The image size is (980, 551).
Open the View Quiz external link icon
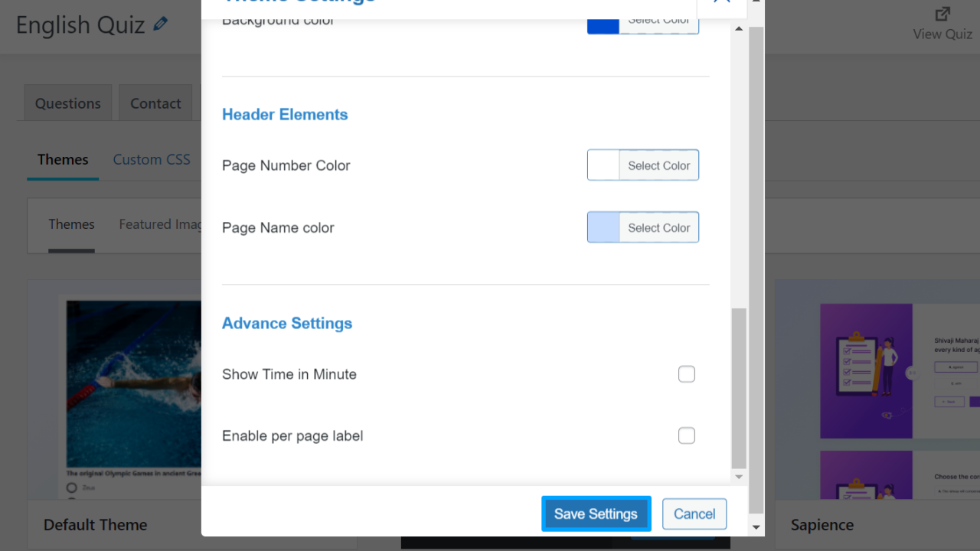click(x=942, y=14)
